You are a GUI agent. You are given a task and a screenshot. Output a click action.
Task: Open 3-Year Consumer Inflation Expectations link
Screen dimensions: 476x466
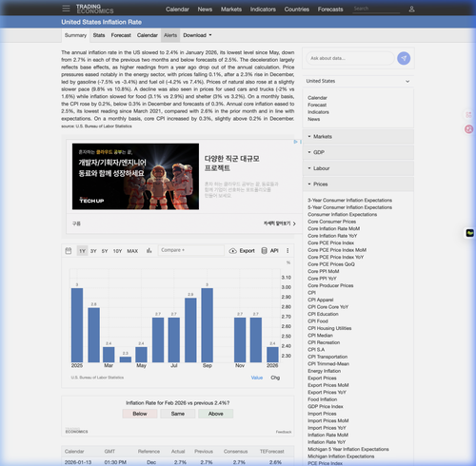pyautogui.click(x=349, y=200)
